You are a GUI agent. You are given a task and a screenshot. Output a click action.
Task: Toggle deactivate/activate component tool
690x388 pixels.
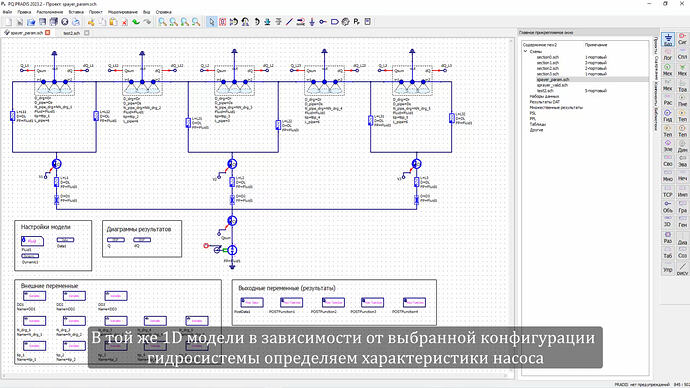pyautogui.click(x=223, y=22)
